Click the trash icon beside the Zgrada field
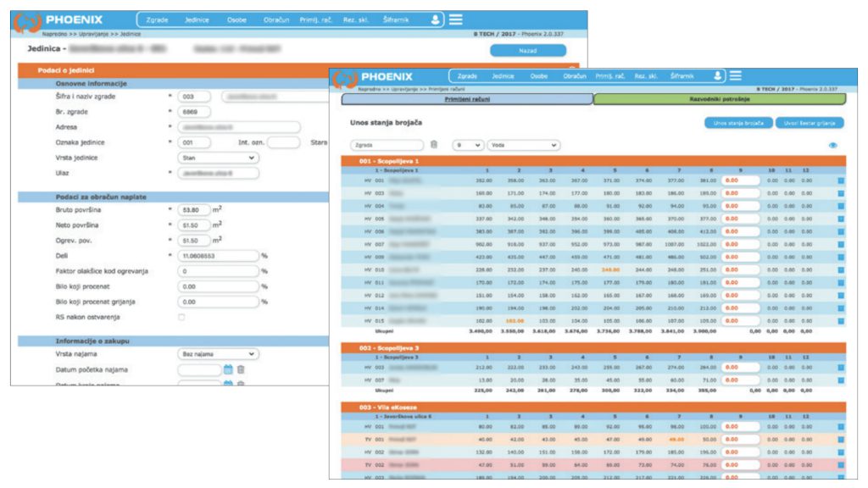Screen dimensions: 868x488 434,145
